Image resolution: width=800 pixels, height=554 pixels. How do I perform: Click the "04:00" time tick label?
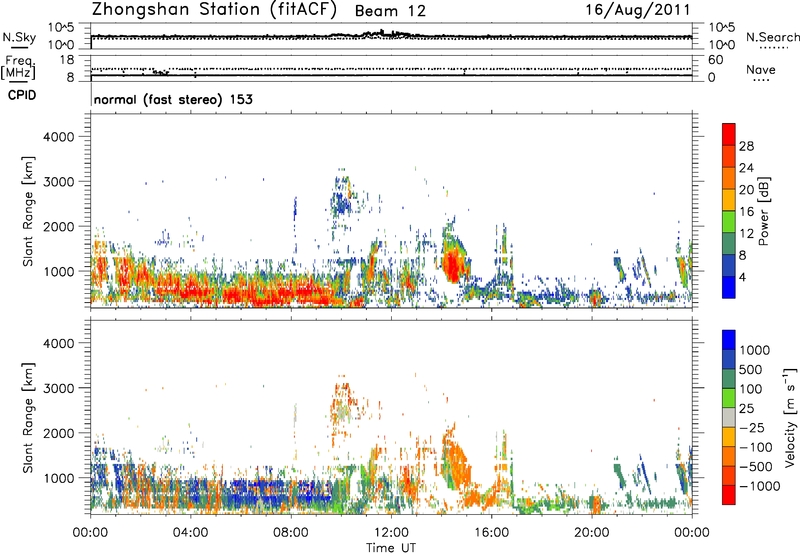tap(190, 533)
